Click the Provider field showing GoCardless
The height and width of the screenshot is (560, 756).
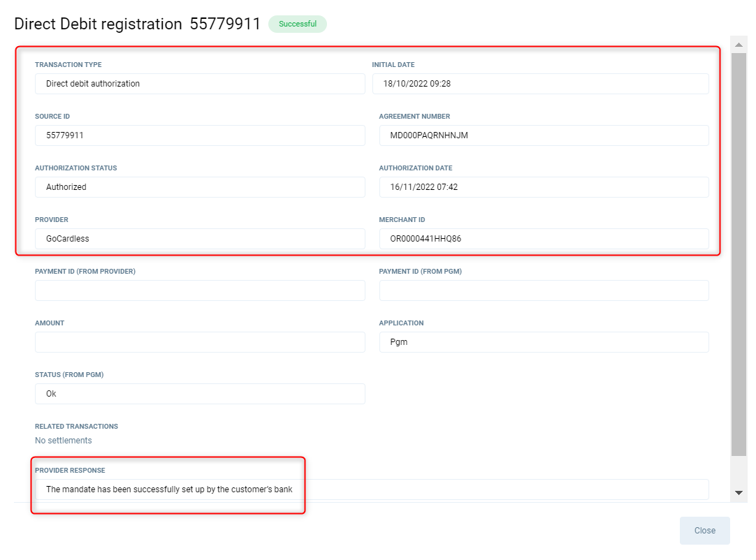[x=200, y=239]
